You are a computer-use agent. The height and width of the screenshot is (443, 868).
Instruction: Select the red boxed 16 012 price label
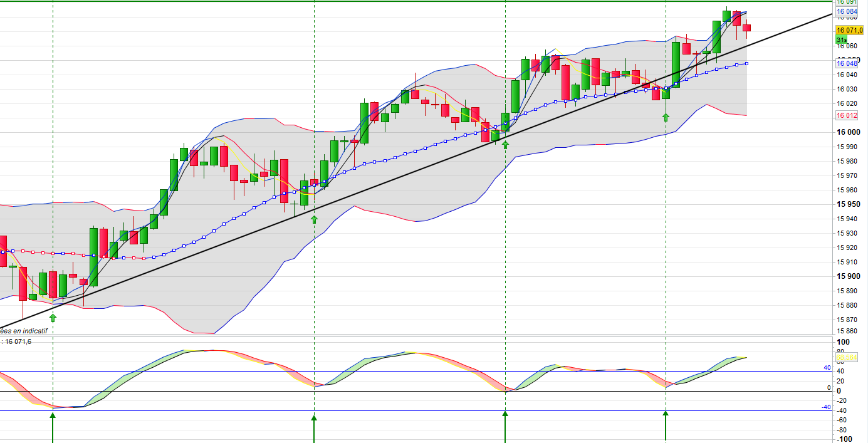(x=847, y=115)
